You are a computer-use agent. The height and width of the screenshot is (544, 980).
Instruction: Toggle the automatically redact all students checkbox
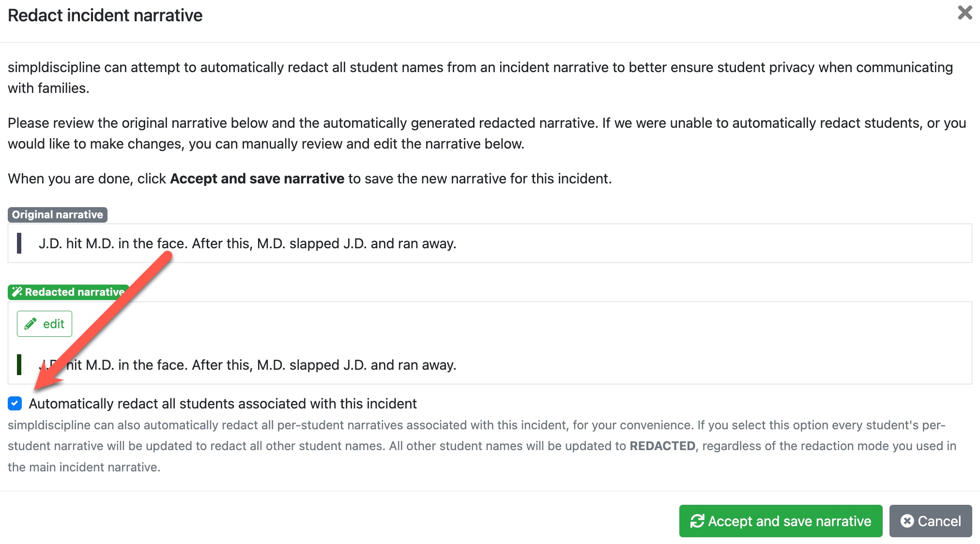pyautogui.click(x=15, y=403)
